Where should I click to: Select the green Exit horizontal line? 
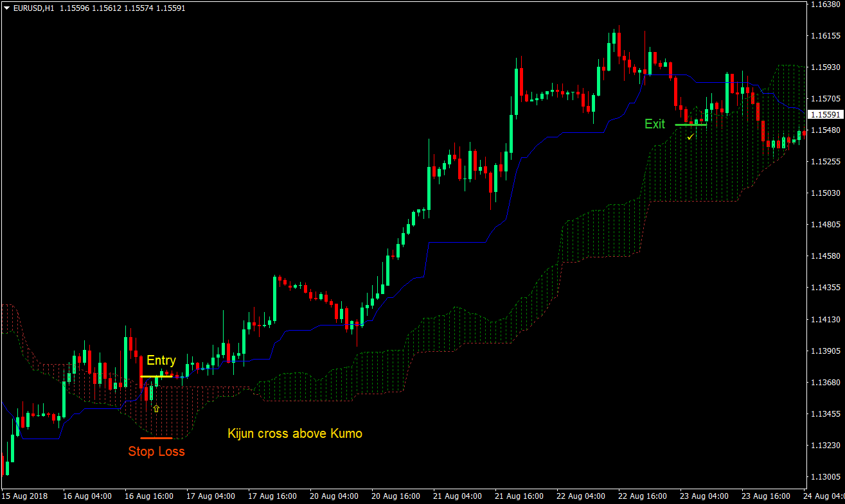click(691, 125)
